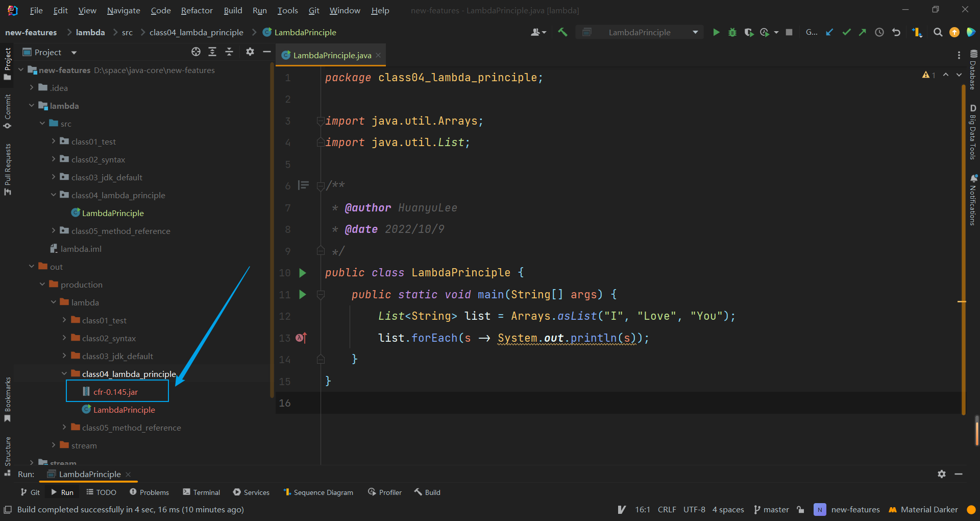Toggle Bookmarks tool window
980x521 pixels.
tap(8, 399)
